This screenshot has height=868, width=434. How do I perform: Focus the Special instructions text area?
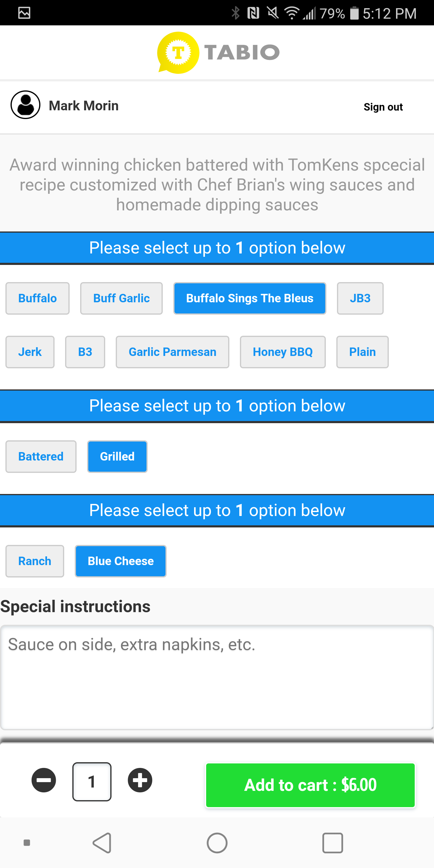coord(217,677)
